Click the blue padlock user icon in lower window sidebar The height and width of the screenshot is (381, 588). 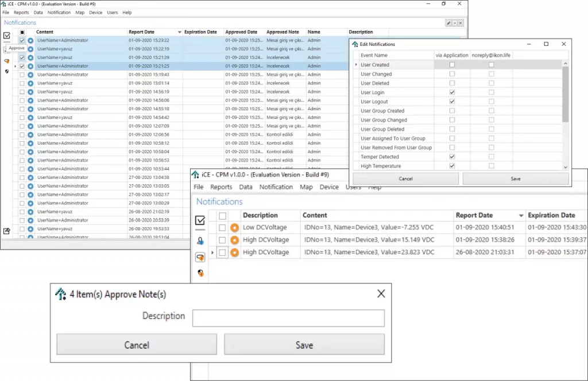(200, 241)
